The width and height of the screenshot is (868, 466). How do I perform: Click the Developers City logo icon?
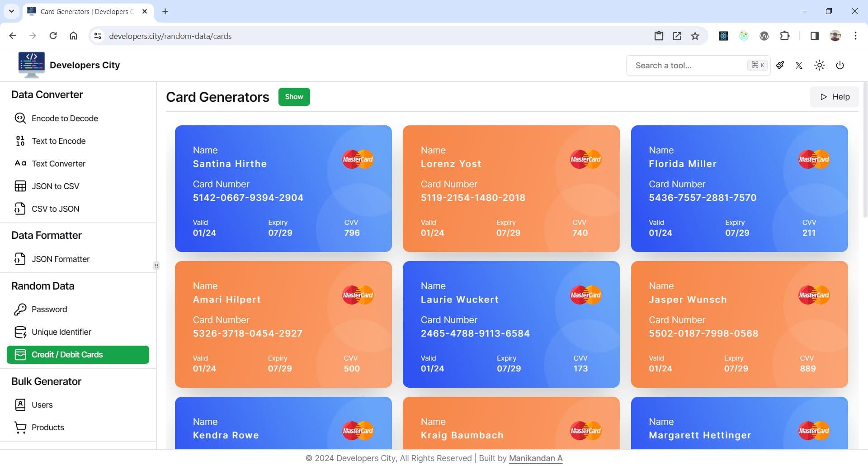pos(31,65)
